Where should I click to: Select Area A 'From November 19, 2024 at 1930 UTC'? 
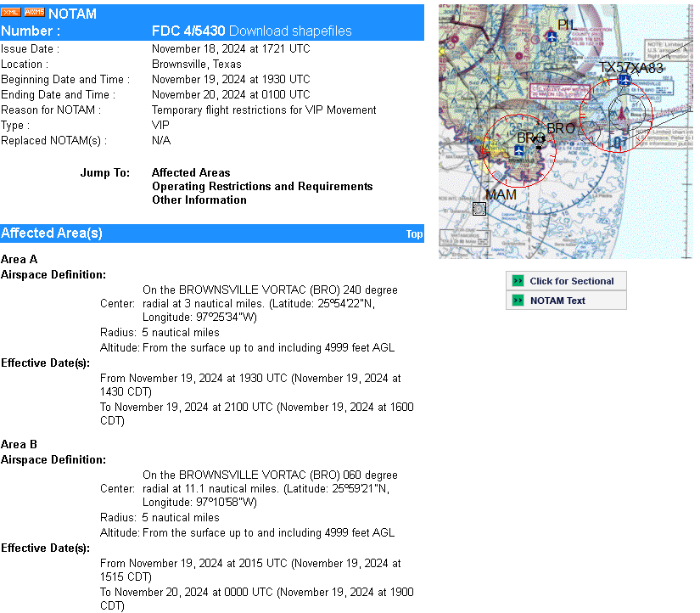(193, 378)
